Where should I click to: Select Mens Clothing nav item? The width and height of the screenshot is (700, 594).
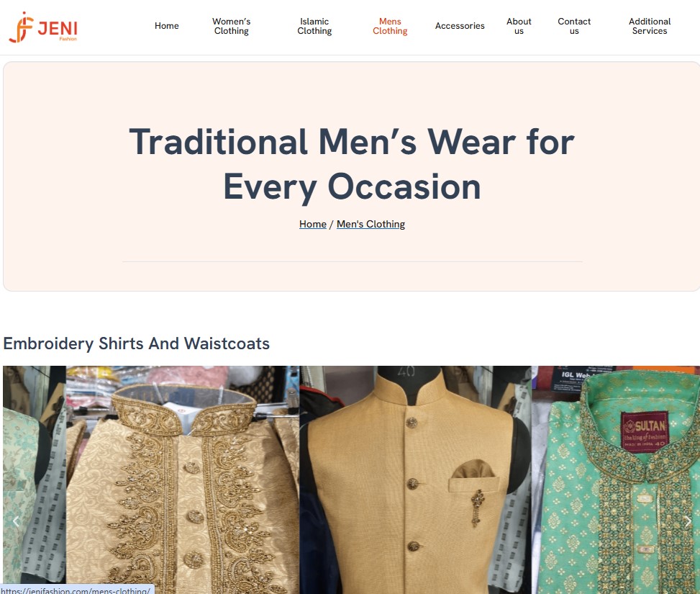[x=390, y=26]
